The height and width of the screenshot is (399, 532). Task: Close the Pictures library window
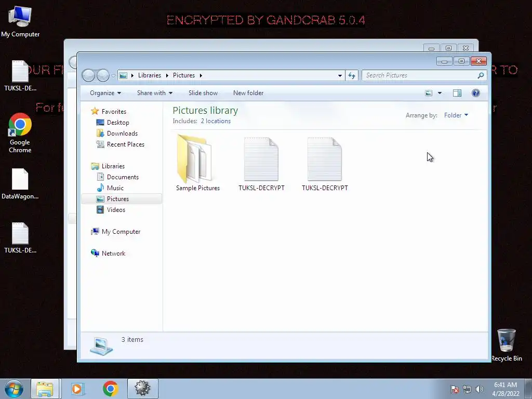pos(478,61)
